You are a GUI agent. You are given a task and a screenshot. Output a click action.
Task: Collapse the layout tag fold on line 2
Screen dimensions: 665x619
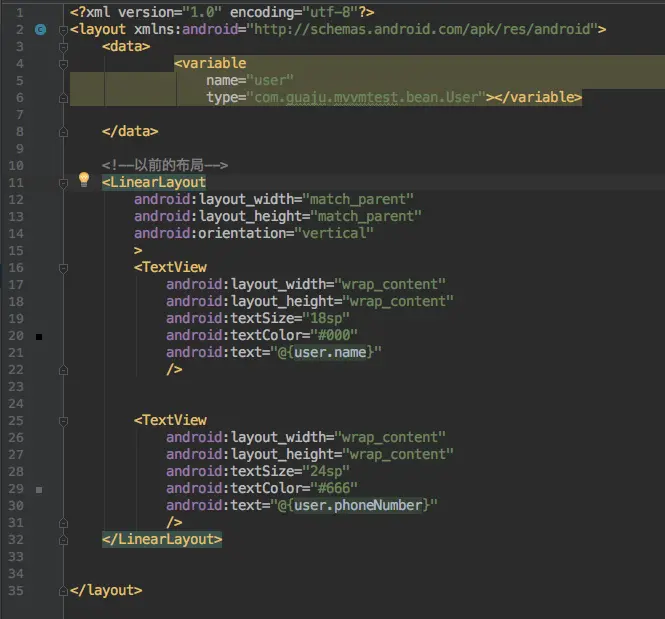coord(63,30)
